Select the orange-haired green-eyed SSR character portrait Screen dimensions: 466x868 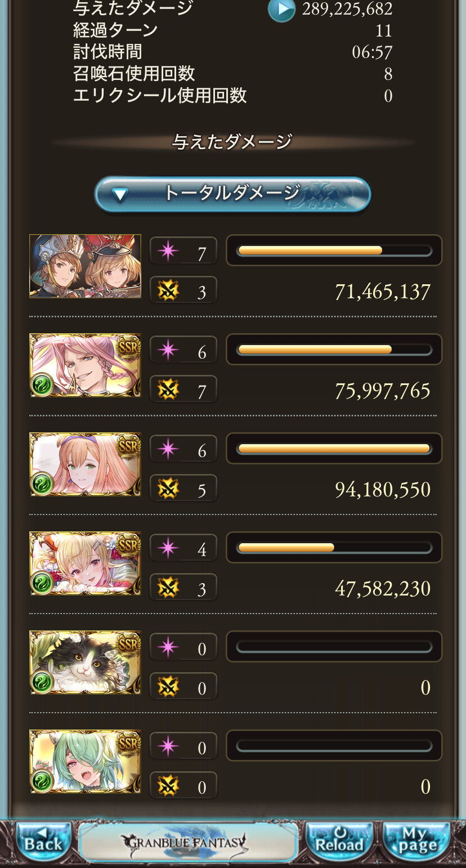tap(85, 464)
